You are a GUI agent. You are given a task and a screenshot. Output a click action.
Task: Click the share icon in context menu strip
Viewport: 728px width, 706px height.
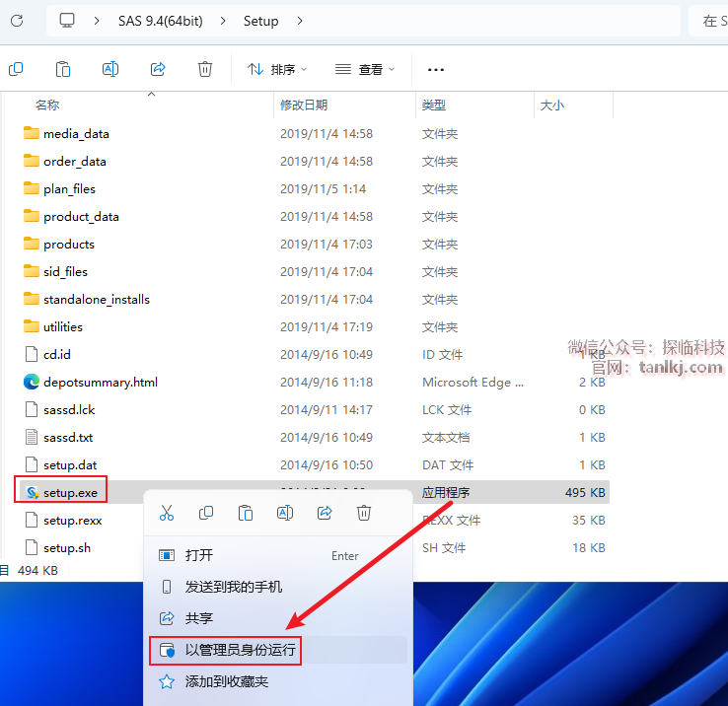click(x=325, y=513)
